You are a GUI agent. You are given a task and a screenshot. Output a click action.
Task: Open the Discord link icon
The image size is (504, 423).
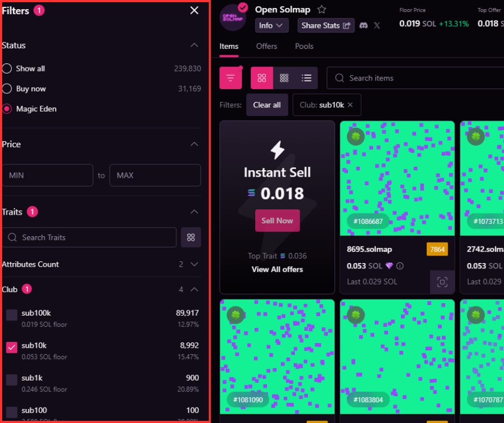(364, 25)
